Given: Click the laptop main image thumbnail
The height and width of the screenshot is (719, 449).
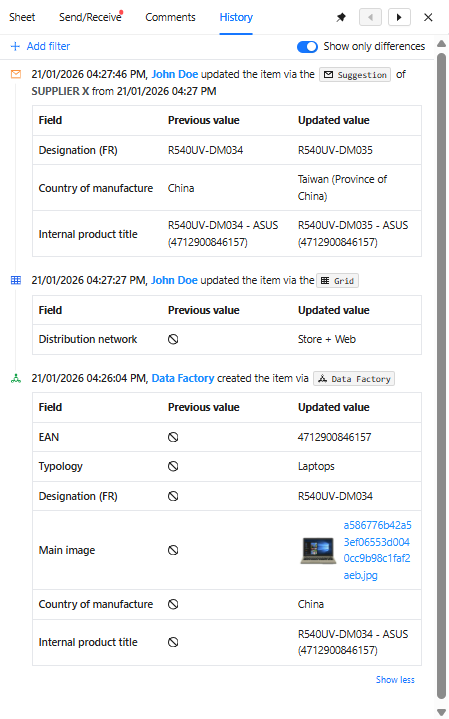Looking at the screenshot, I should [x=318, y=550].
